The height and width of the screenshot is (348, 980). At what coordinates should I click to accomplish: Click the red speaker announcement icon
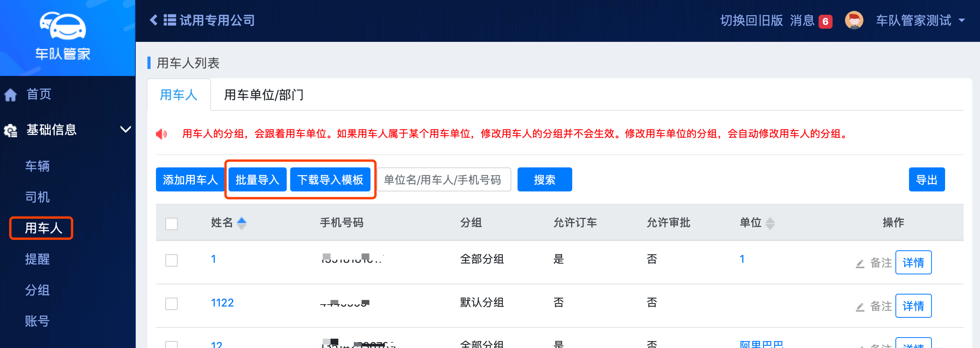161,134
